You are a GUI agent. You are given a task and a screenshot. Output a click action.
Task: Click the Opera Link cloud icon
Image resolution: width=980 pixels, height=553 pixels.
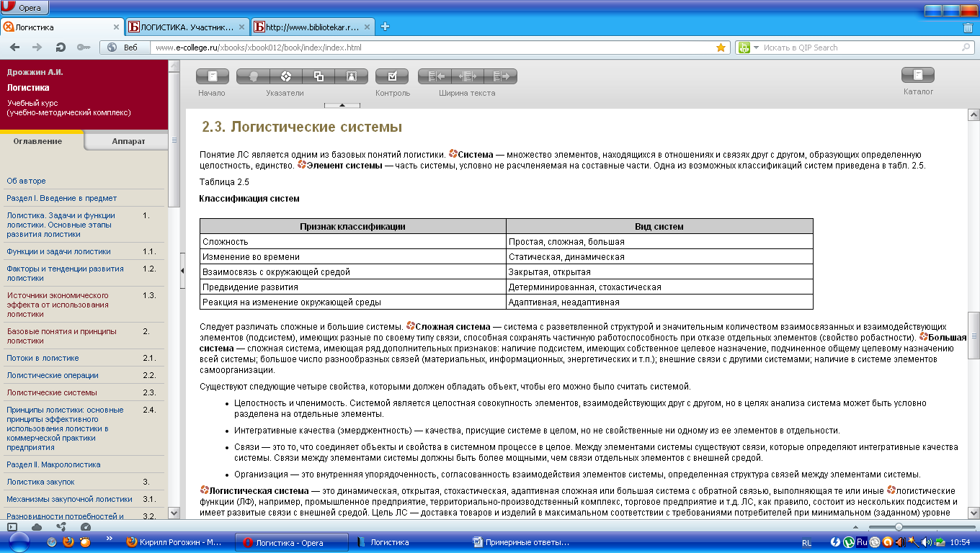[37, 527]
